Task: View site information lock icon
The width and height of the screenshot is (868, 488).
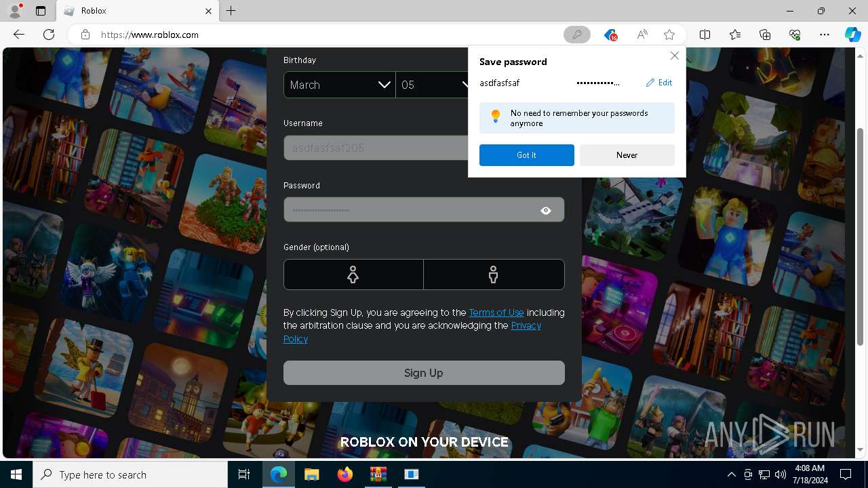Action: coord(85,35)
